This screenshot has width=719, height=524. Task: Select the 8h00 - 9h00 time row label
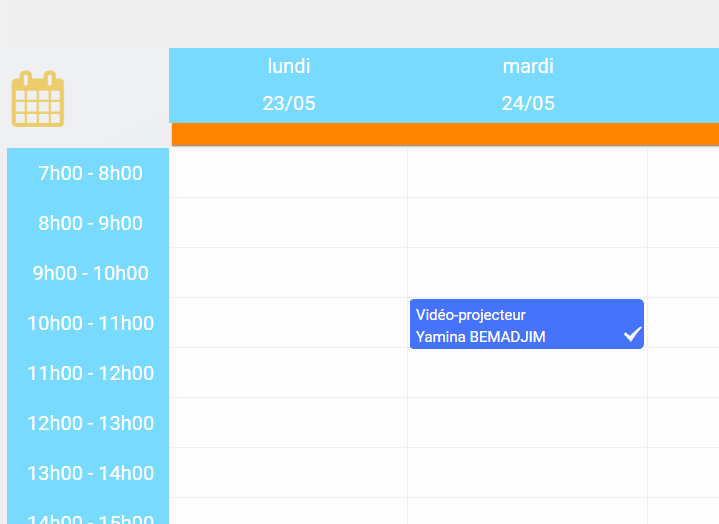pyautogui.click(x=90, y=223)
